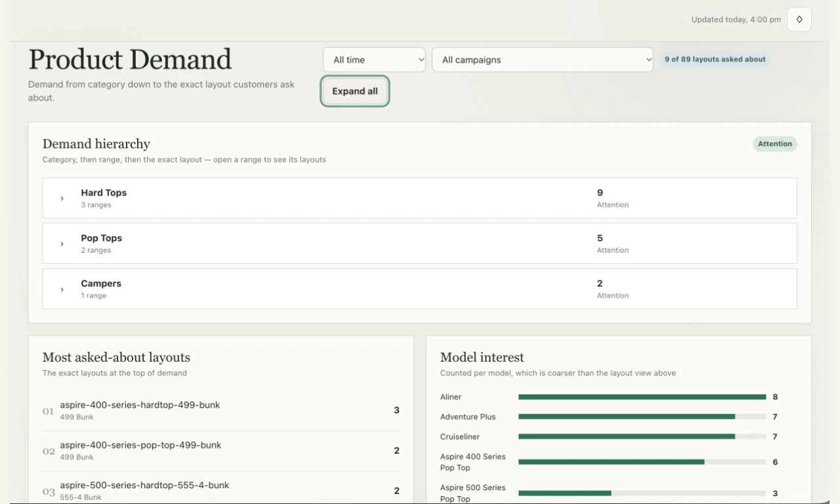Click the Hard Tops attention count 9
This screenshot has height=504, width=840.
600,193
